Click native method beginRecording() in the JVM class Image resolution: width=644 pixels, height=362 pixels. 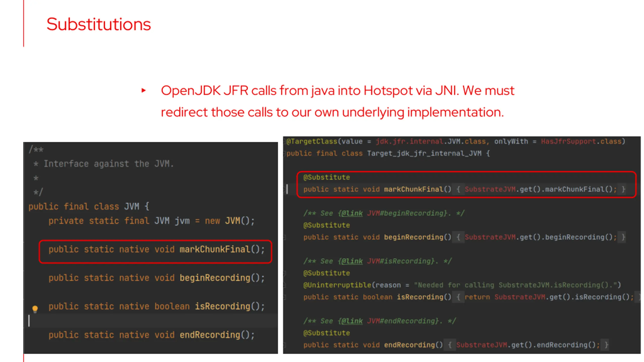pos(157,278)
